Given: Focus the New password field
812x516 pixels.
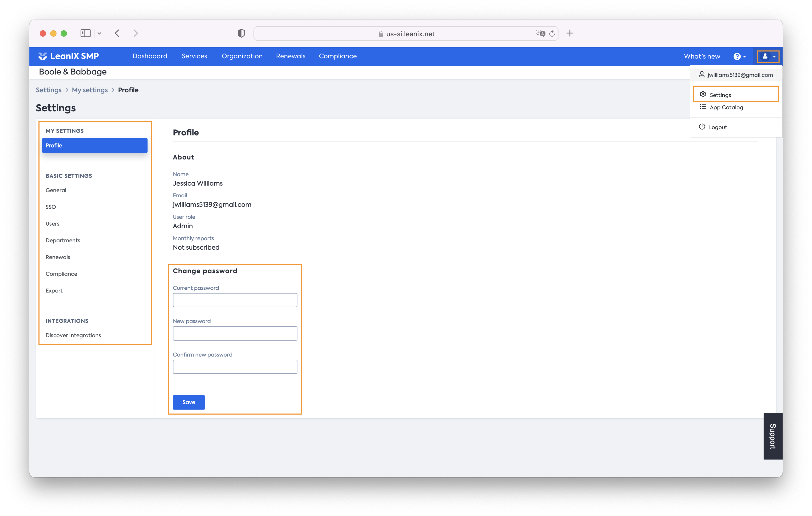Looking at the screenshot, I should click(x=235, y=333).
